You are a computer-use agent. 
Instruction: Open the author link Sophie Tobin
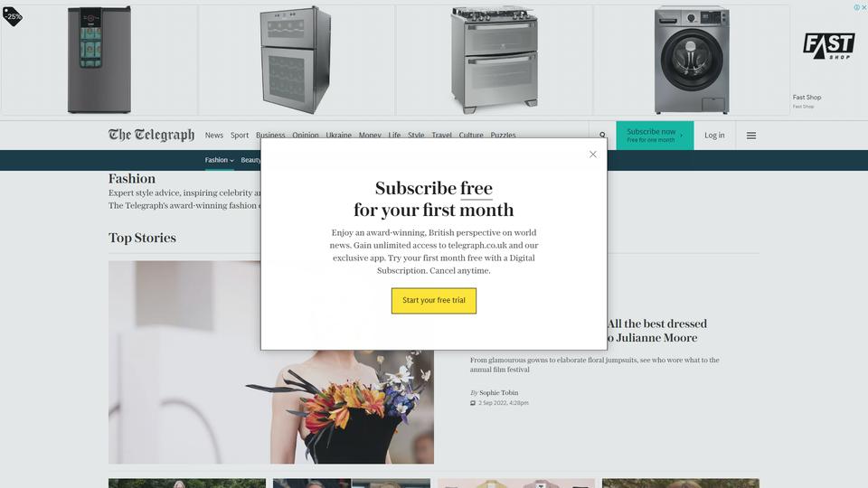click(499, 393)
